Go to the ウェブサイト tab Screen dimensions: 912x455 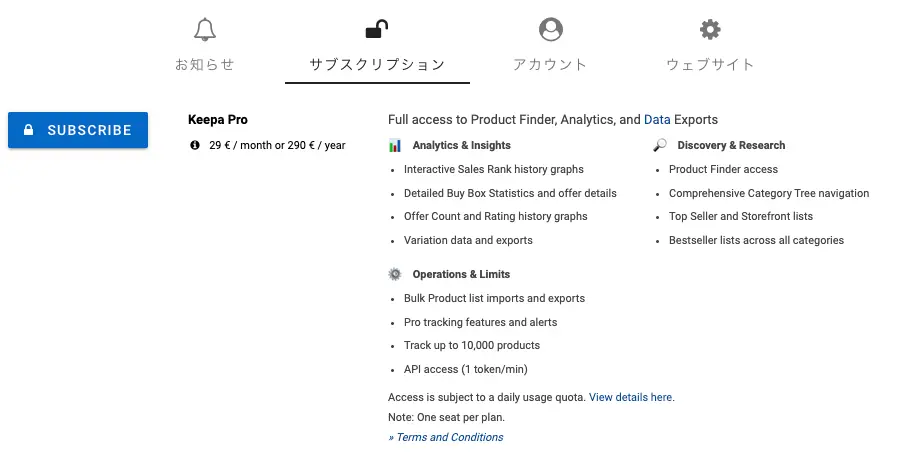pyautogui.click(x=710, y=64)
